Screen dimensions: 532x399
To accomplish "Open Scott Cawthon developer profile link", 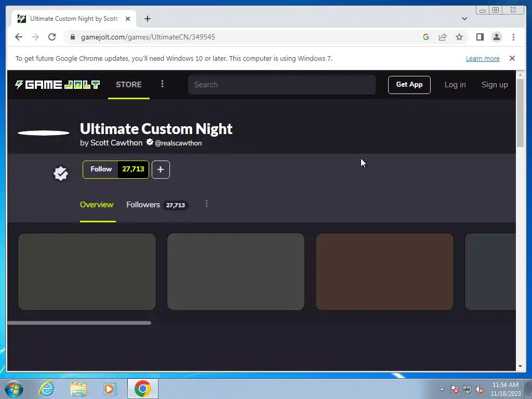I will tap(116, 143).
